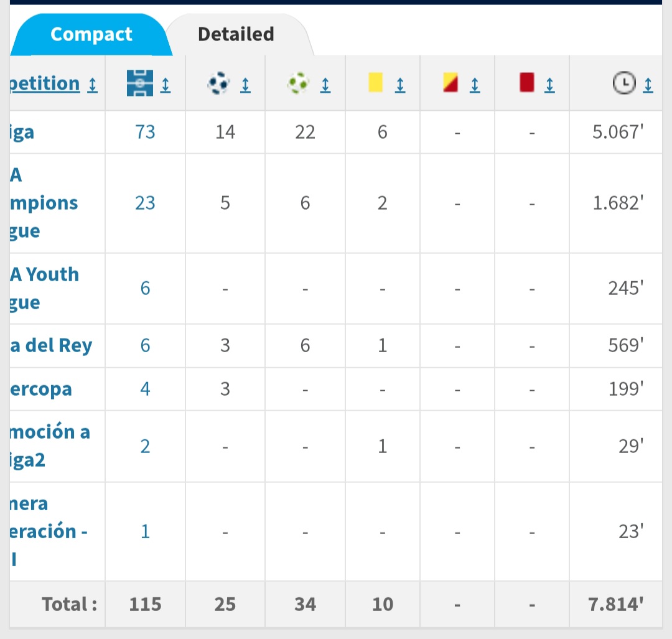
Task: Click the second yellow (yellow-red) card icon
Action: click(x=450, y=83)
